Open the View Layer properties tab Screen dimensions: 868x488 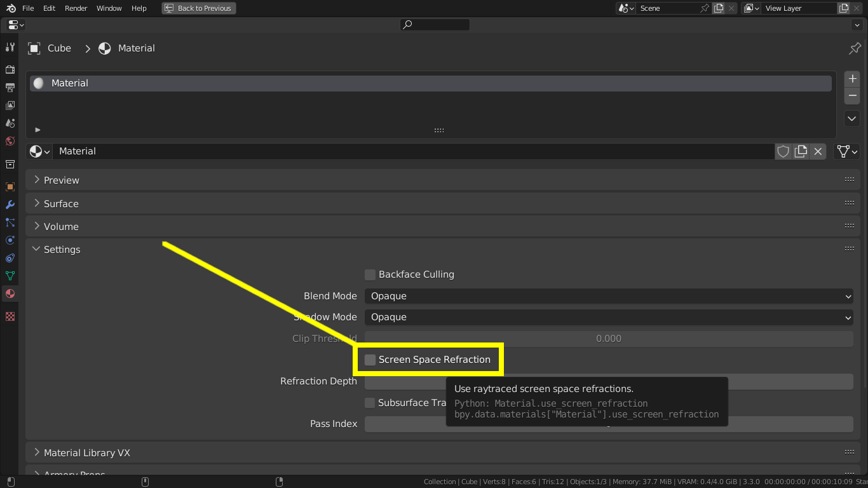click(x=10, y=105)
